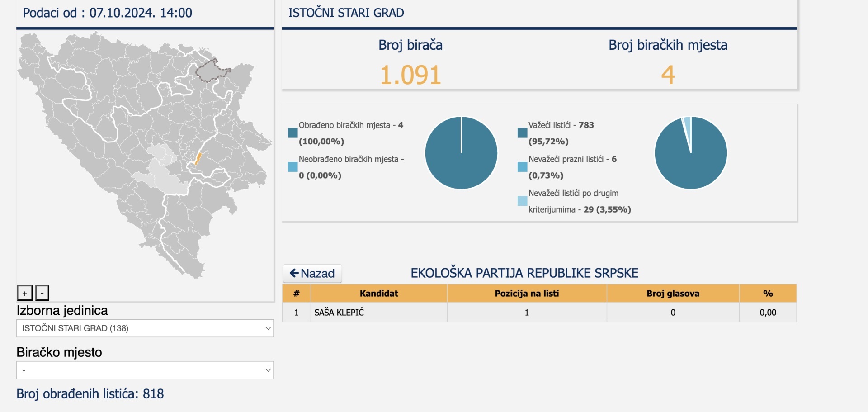Click the percent column header

768,294
